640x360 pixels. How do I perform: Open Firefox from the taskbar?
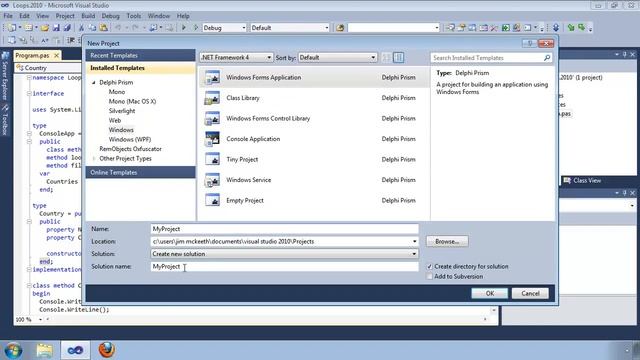point(107,350)
